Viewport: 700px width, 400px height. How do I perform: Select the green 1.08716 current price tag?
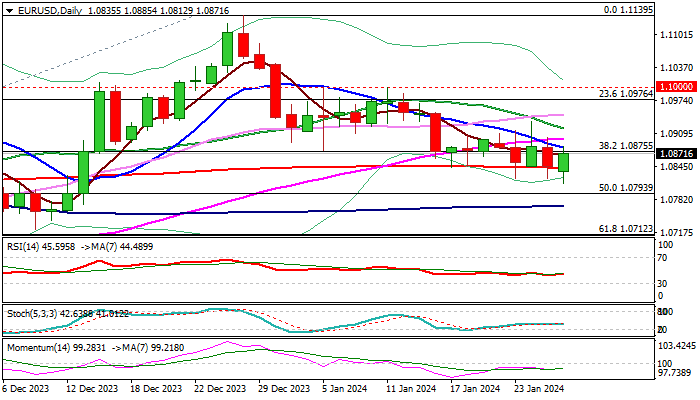(x=679, y=153)
